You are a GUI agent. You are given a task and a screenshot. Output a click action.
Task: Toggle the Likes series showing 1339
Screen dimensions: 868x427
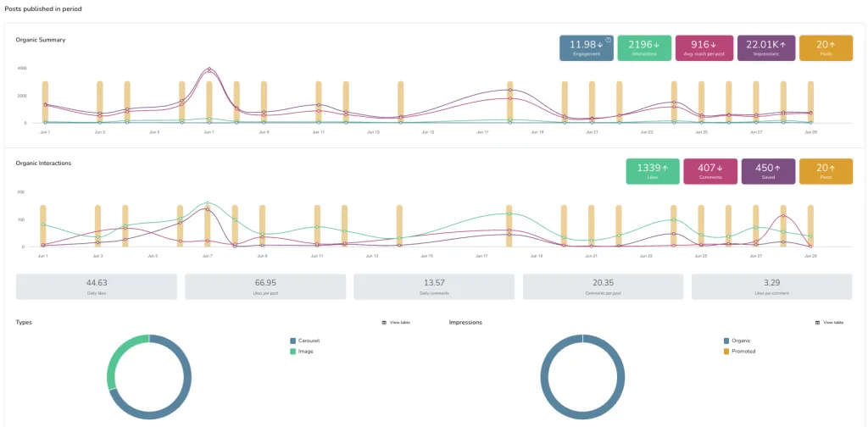653,171
